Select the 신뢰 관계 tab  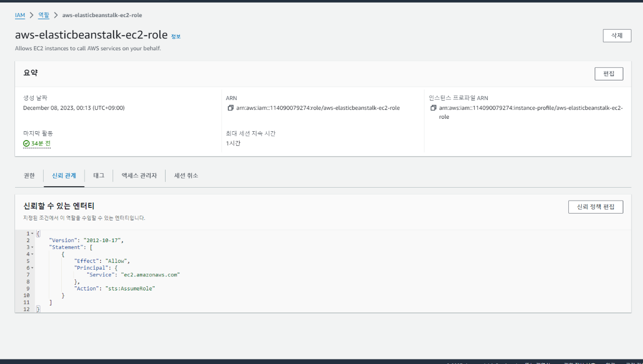click(x=64, y=176)
